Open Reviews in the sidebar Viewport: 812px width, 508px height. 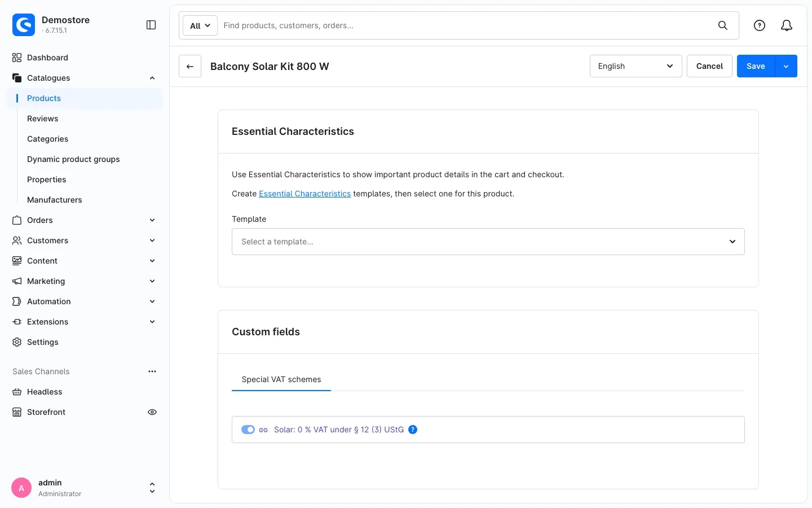coord(85,119)
